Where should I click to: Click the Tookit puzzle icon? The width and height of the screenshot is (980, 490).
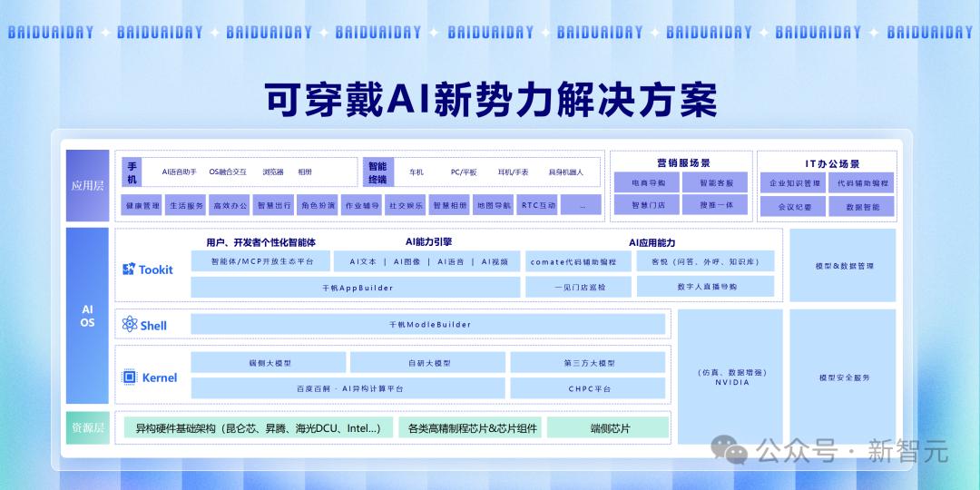point(129,269)
